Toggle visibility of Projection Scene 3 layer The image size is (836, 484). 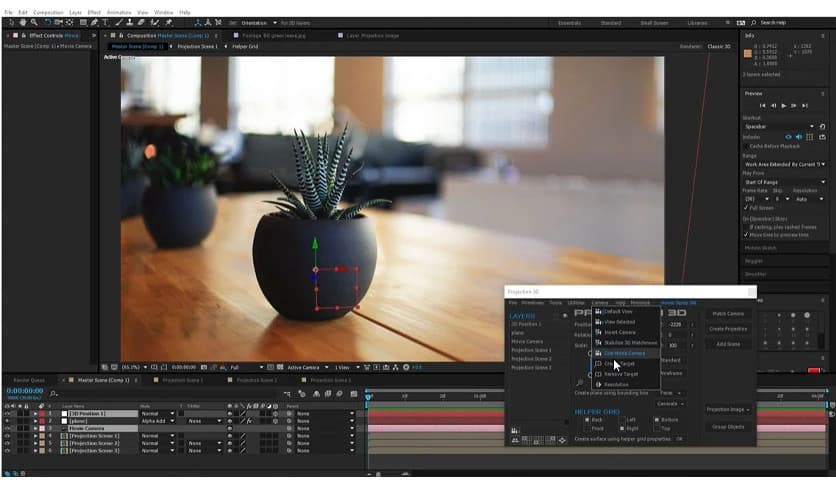pos(7,451)
